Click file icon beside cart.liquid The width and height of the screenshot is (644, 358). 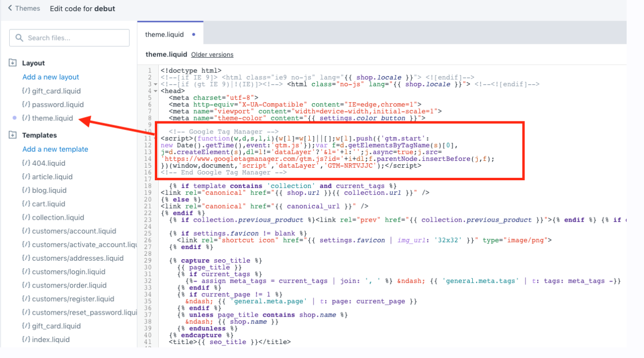27,204
